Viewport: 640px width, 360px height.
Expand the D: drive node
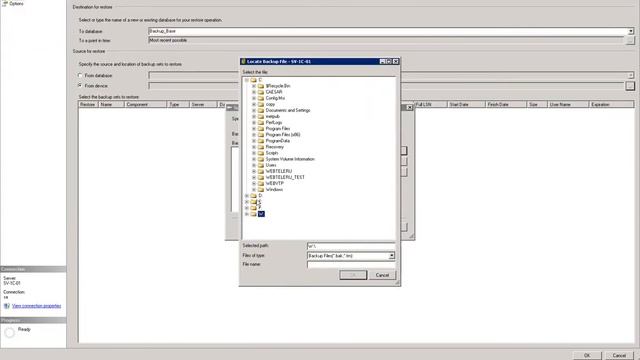point(247,196)
